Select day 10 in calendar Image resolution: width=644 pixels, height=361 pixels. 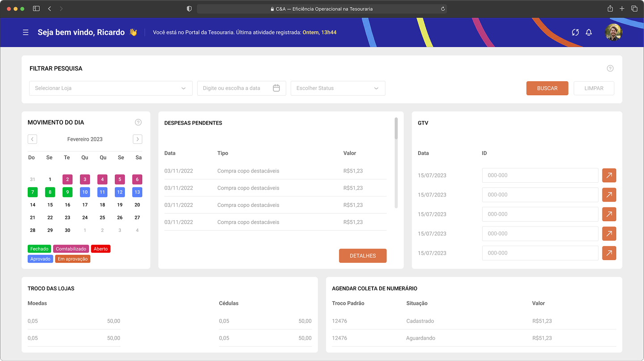(x=85, y=192)
